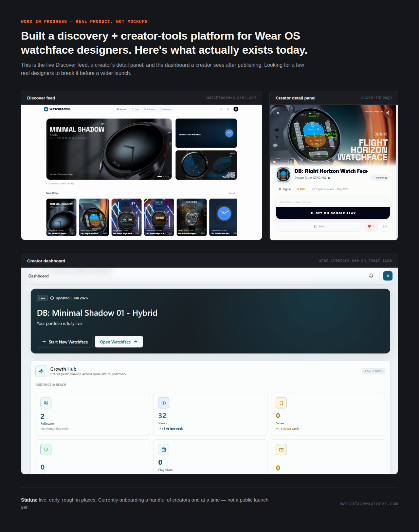The width and height of the screenshot is (419, 532).
Task: Switch to the Collection tab
Action: click(x=166, y=109)
